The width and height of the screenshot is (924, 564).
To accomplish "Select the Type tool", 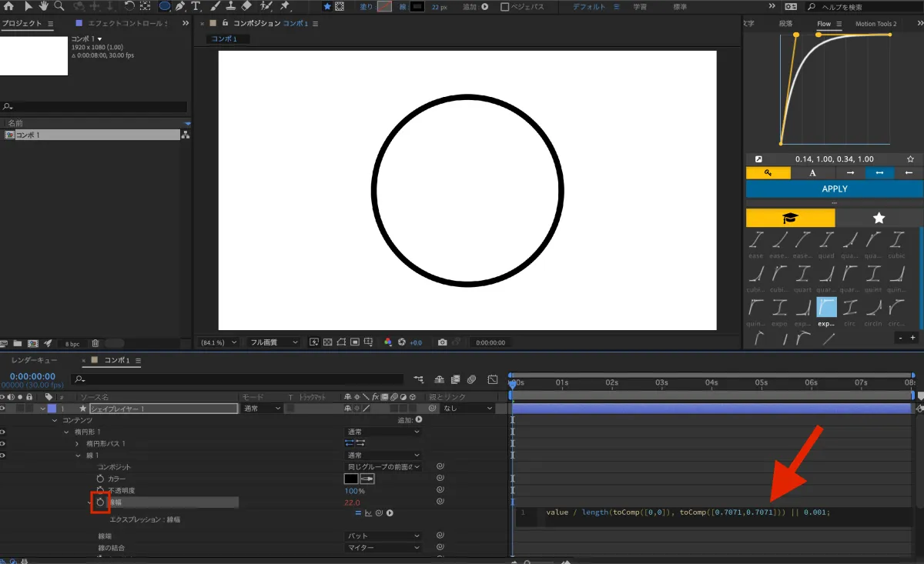I will (x=196, y=6).
